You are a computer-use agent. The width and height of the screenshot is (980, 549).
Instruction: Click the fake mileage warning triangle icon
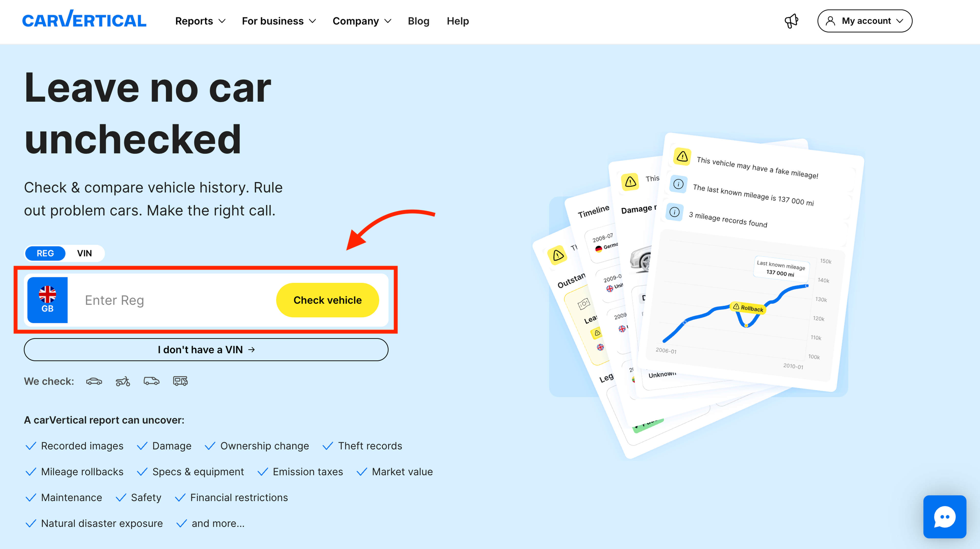[x=682, y=156]
